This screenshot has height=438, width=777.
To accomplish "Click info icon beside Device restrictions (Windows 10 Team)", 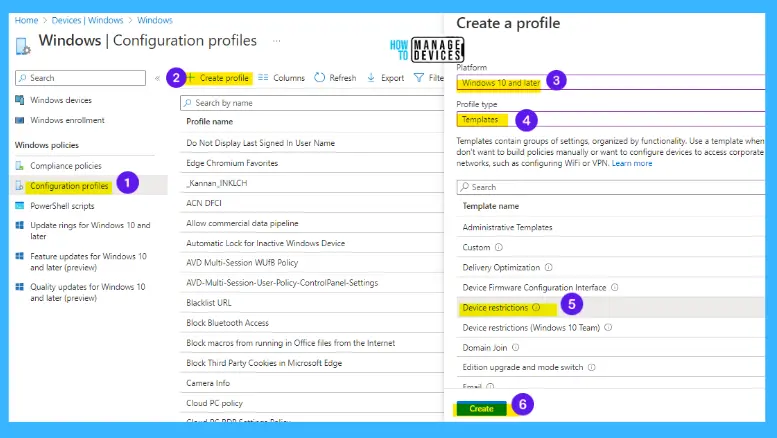I will click(x=608, y=327).
